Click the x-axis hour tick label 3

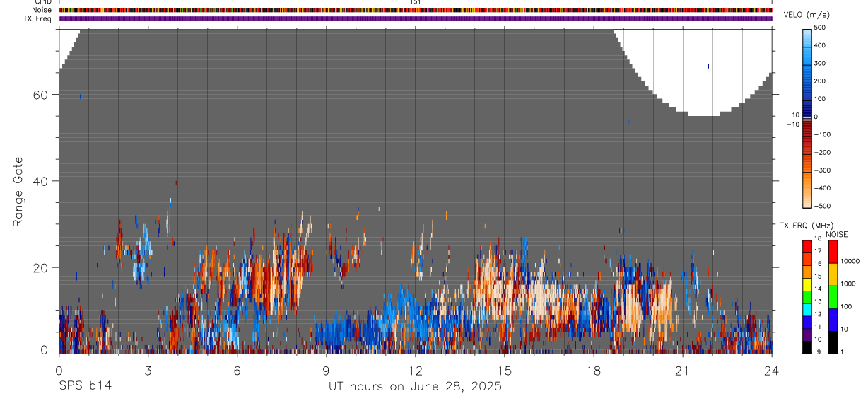coord(148,371)
